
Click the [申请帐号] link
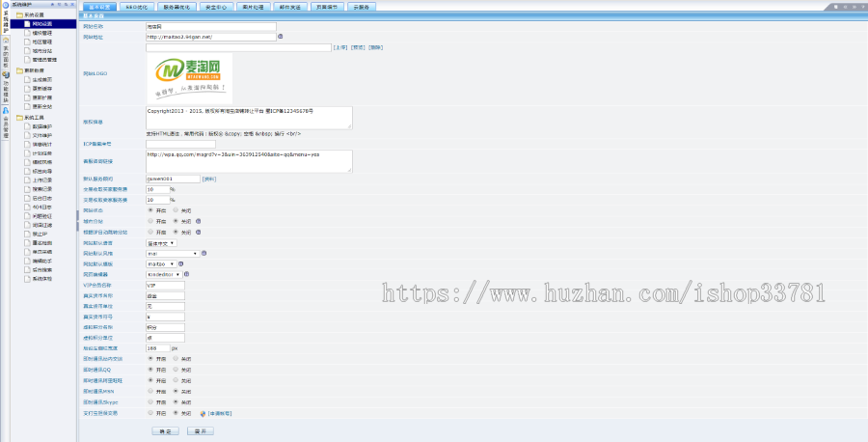pyautogui.click(x=220, y=413)
